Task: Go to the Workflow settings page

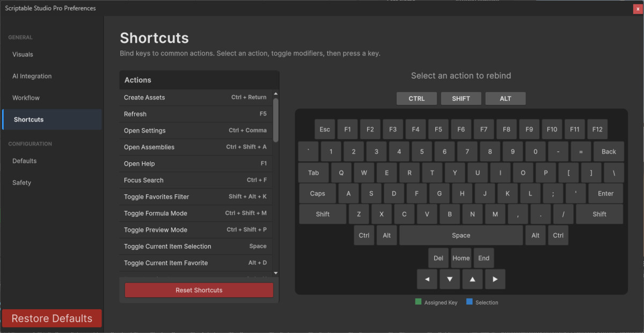Action: [x=25, y=97]
